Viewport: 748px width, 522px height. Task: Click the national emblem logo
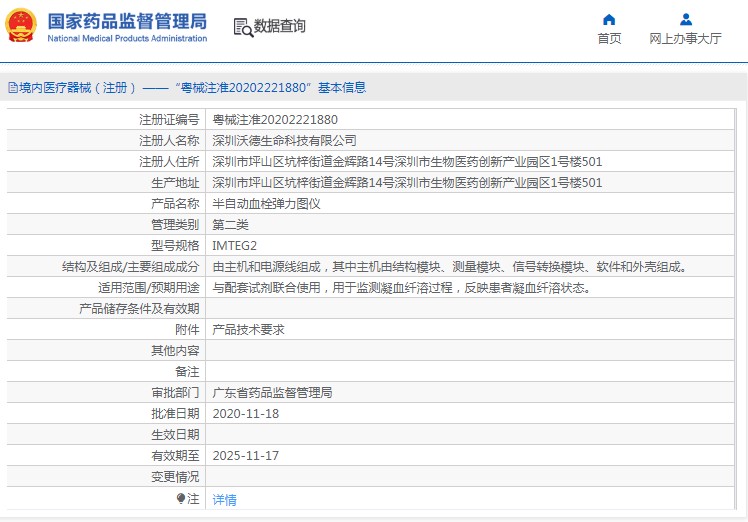[x=21, y=25]
